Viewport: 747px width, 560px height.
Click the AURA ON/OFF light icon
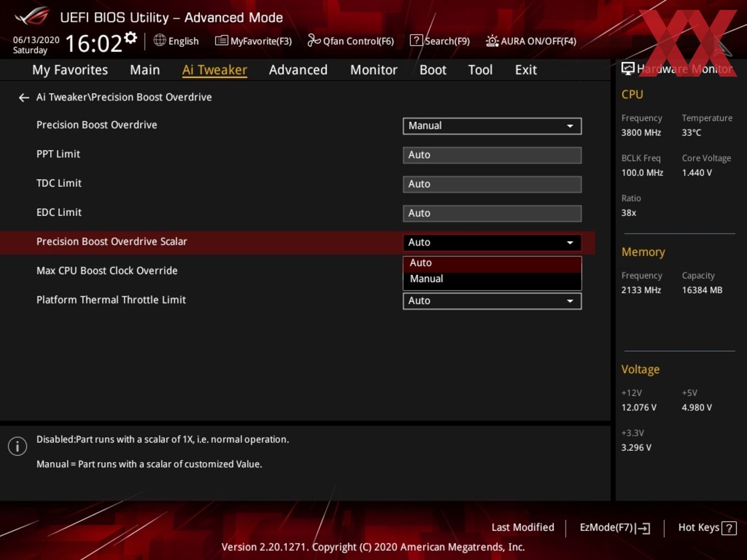tap(492, 41)
